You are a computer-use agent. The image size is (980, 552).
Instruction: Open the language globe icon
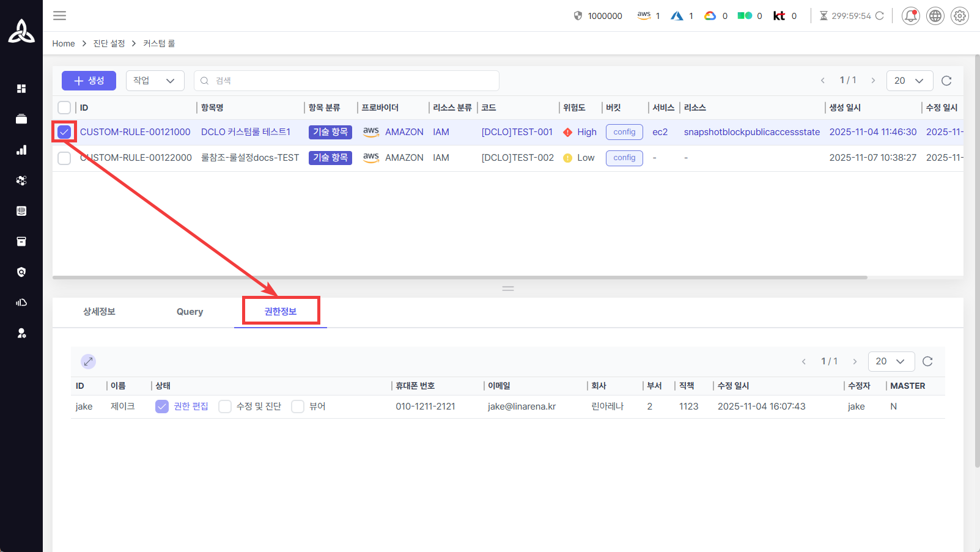click(935, 16)
